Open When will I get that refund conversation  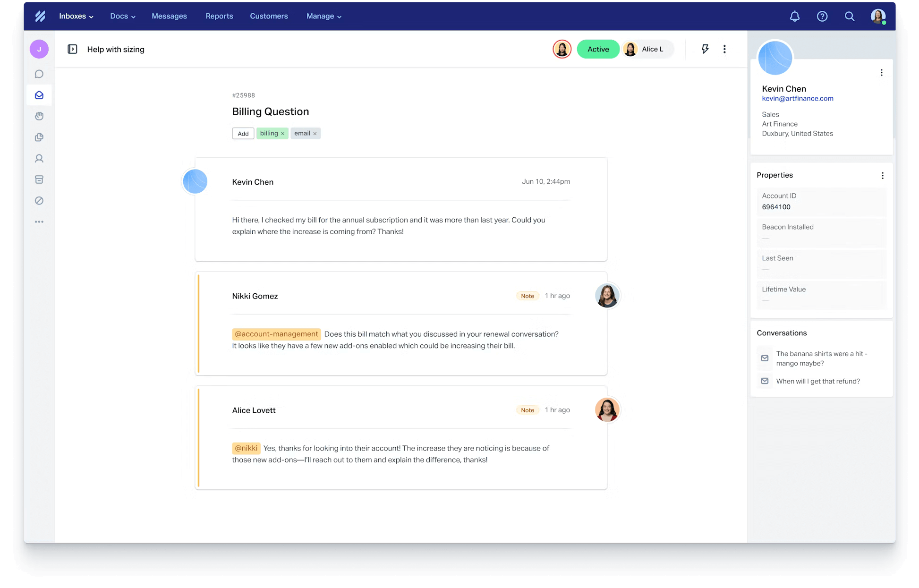point(818,382)
